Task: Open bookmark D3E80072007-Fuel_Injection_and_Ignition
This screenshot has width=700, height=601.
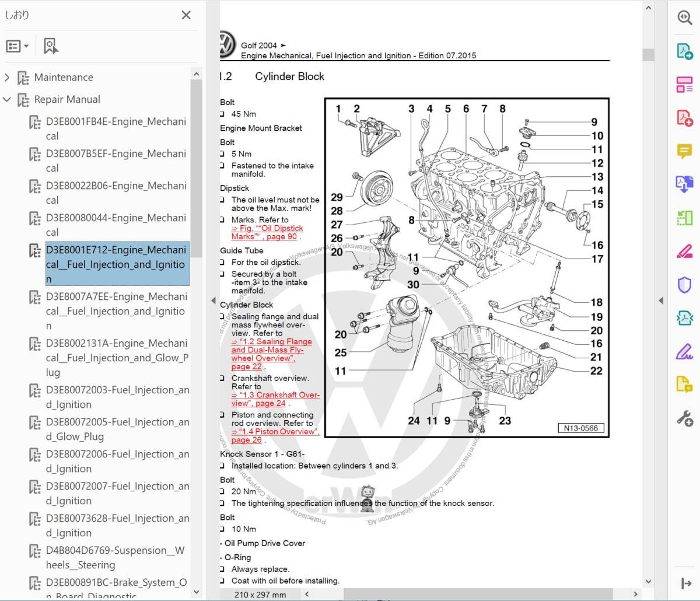Action: tap(117, 493)
